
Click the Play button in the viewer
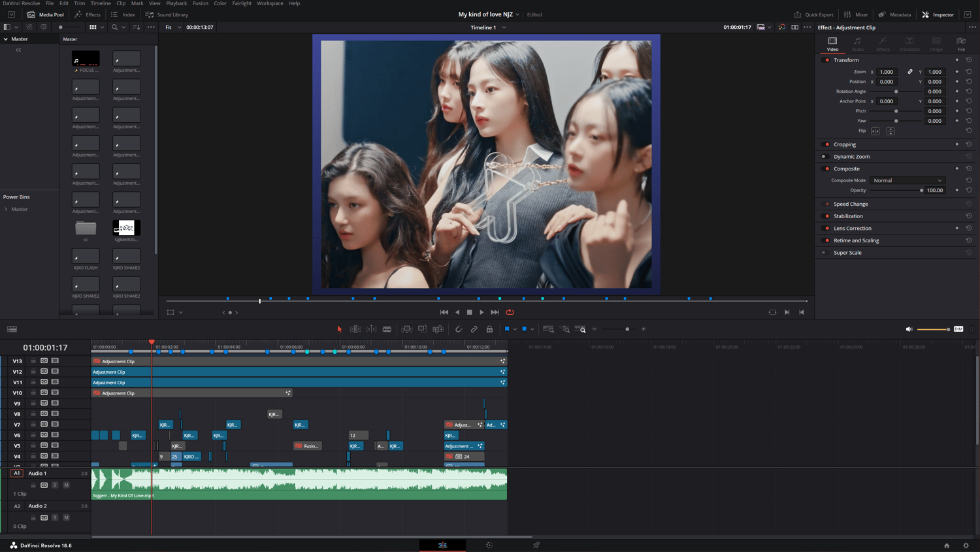click(482, 312)
